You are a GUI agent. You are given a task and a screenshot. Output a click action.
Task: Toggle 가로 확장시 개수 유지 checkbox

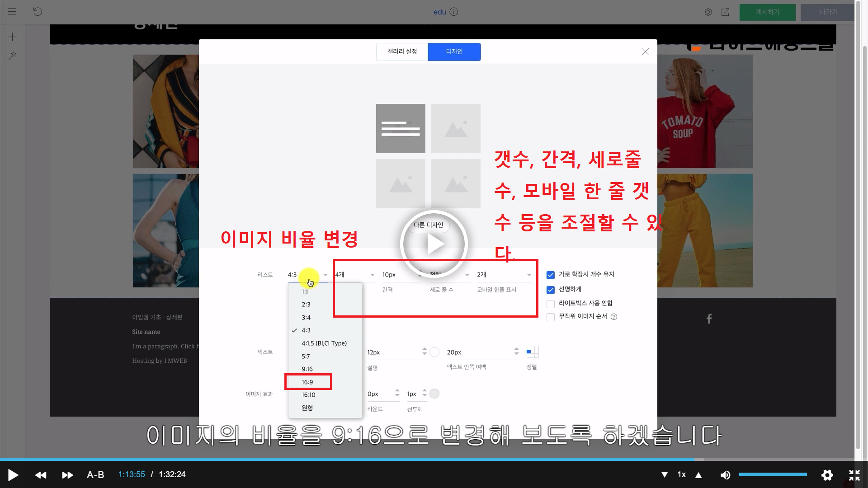coord(550,275)
